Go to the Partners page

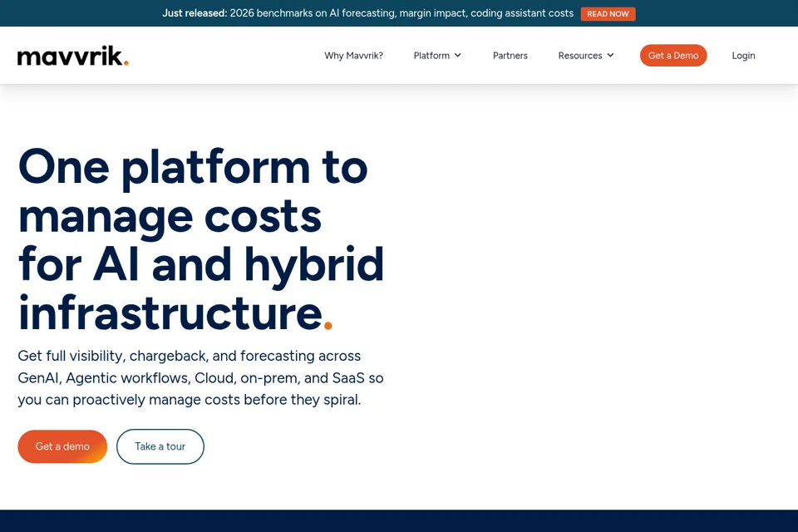click(510, 56)
